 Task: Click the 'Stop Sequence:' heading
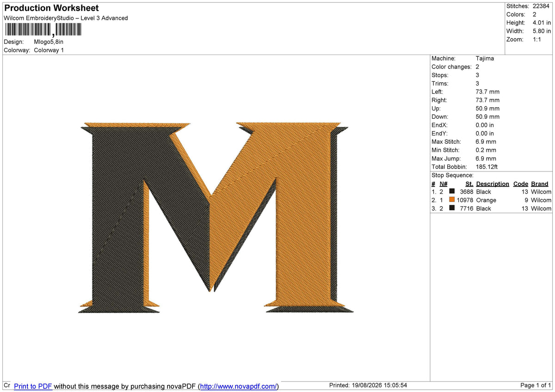point(452,175)
